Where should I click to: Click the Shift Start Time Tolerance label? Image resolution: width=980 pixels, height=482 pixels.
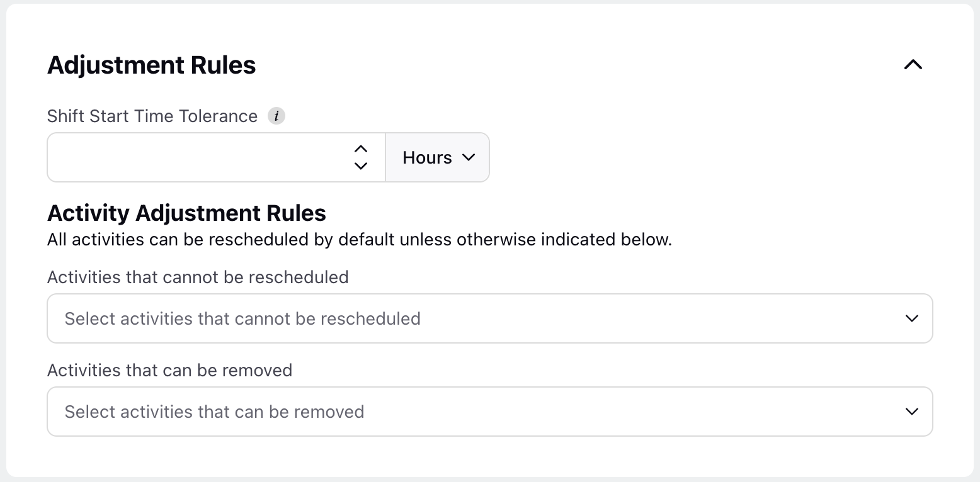coord(152,116)
